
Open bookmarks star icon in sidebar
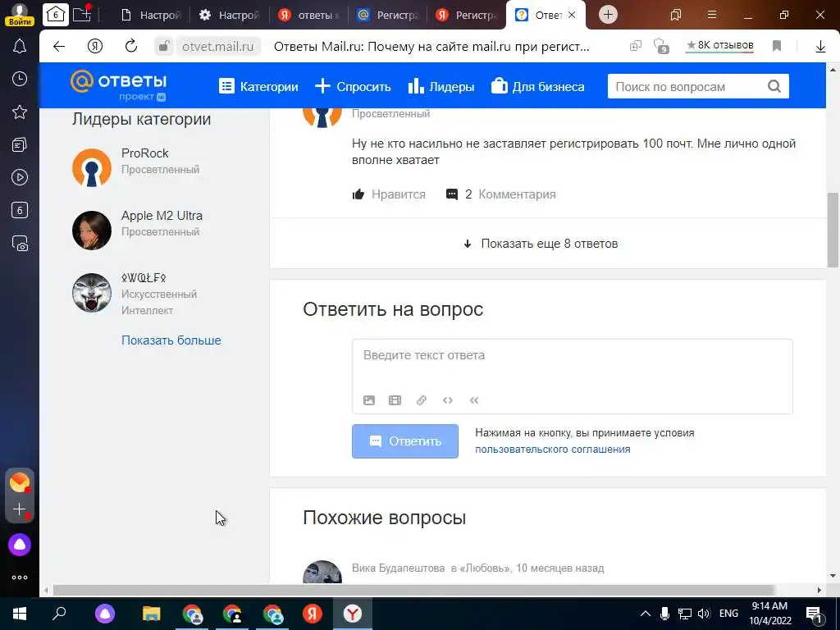(x=20, y=112)
